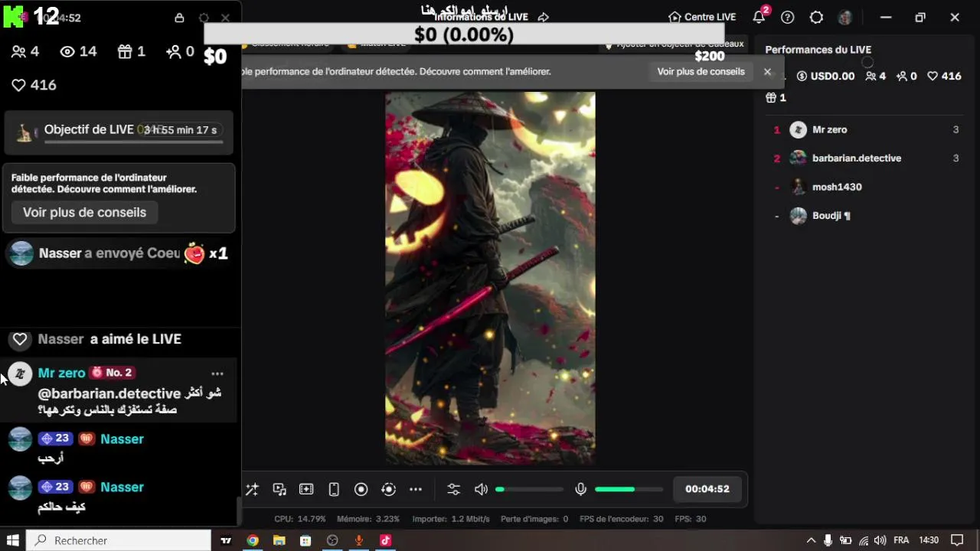Open the help question mark icon
Viewport: 980px width, 551px height.
pyautogui.click(x=788, y=17)
